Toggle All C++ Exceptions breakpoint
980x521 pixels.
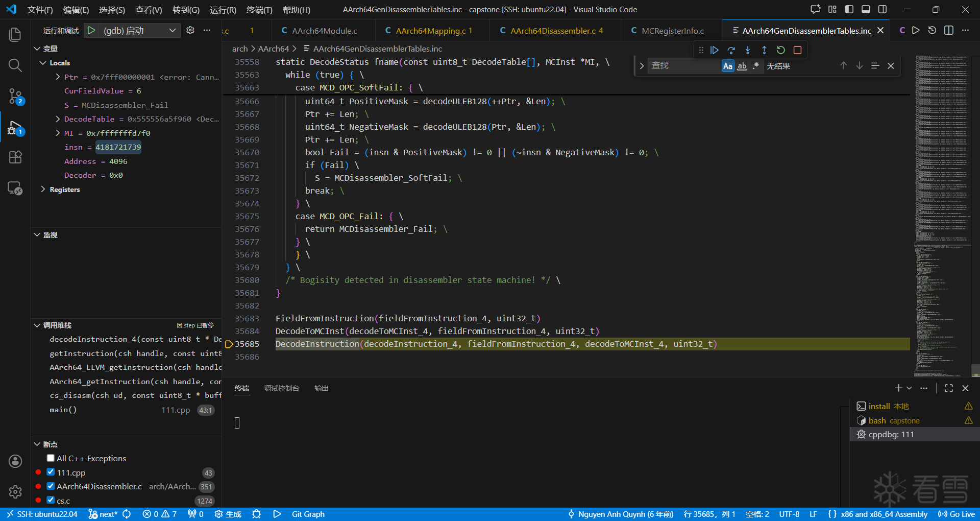pos(51,458)
